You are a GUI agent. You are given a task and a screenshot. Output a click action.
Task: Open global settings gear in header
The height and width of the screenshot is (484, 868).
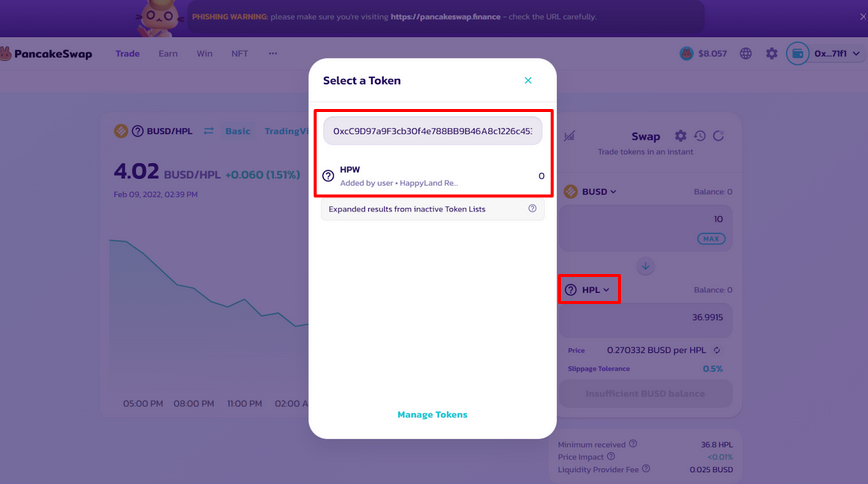771,54
